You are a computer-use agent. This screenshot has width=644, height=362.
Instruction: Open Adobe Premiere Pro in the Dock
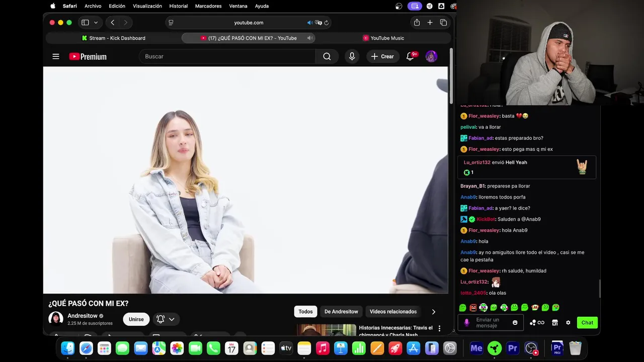coord(513,348)
